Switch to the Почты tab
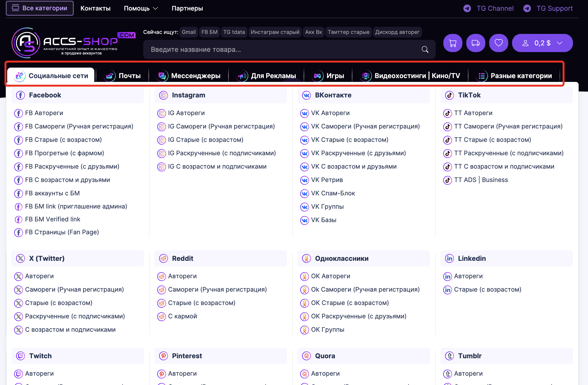Viewport: 588px width, 385px height. click(123, 76)
